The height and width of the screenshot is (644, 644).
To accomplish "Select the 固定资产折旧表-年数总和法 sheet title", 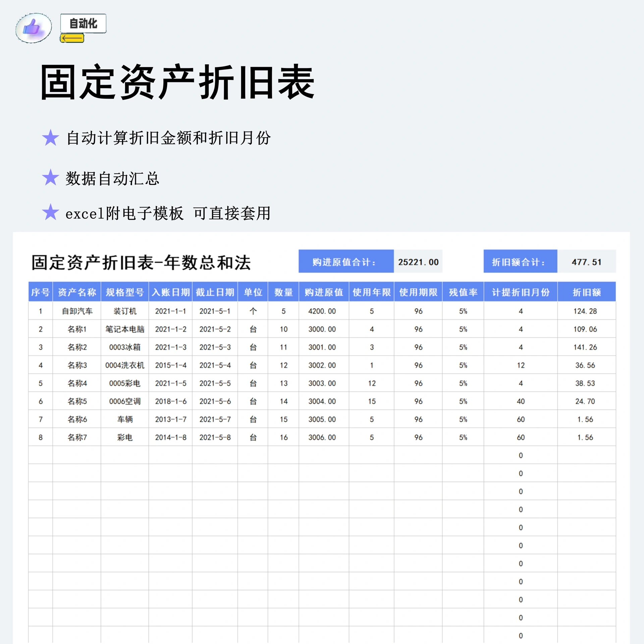I will tap(141, 262).
